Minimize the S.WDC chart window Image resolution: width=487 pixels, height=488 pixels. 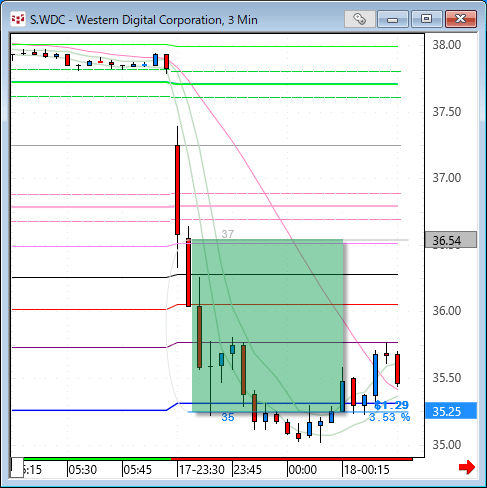[393, 19]
